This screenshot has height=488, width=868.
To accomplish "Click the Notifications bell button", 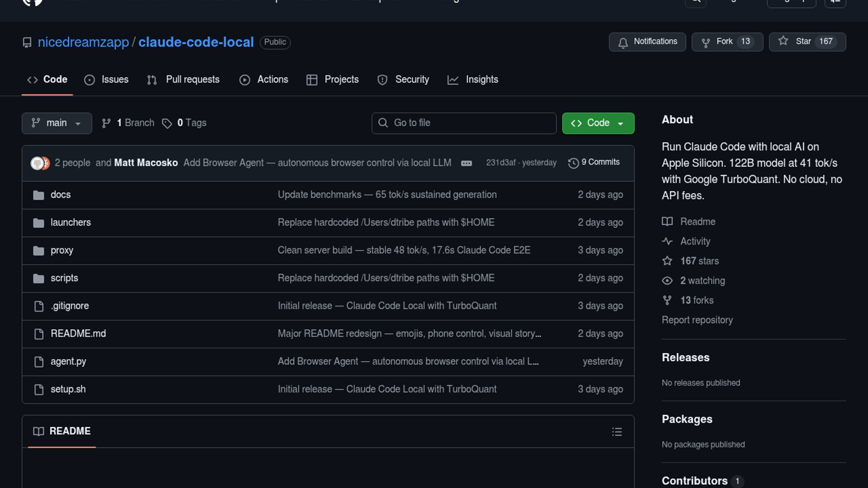I will [647, 42].
